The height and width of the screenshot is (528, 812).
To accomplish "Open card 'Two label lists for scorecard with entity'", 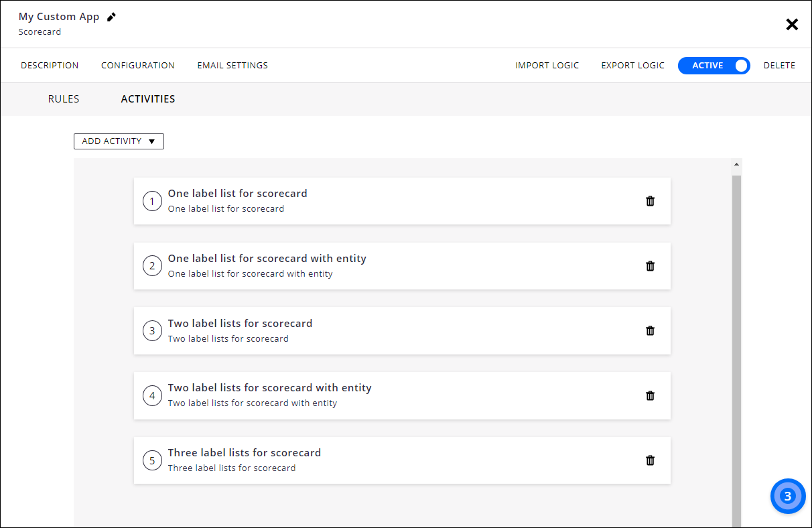I will tap(402, 395).
